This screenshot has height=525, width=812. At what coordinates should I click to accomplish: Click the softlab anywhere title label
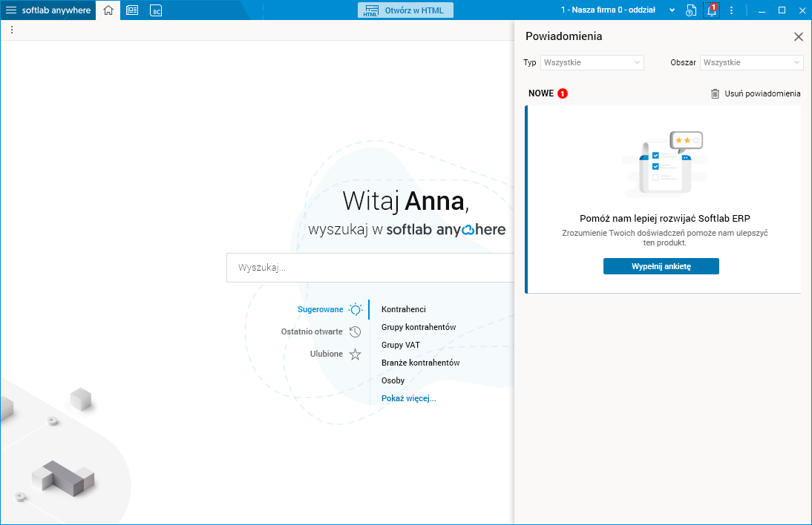56,10
